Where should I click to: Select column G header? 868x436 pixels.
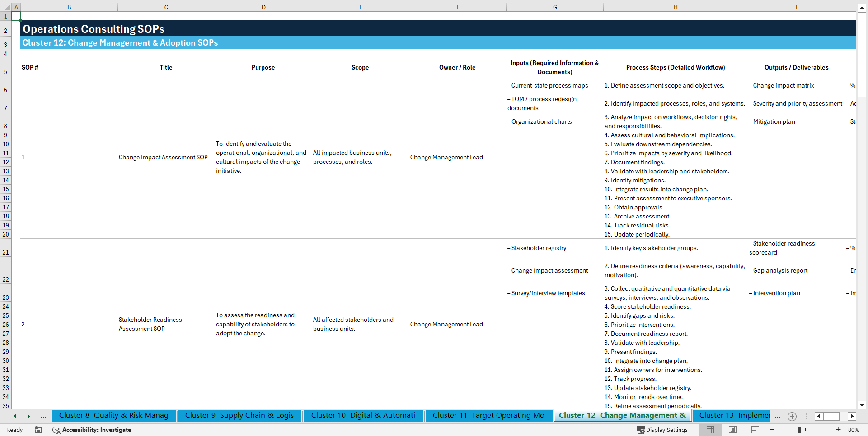click(x=554, y=7)
